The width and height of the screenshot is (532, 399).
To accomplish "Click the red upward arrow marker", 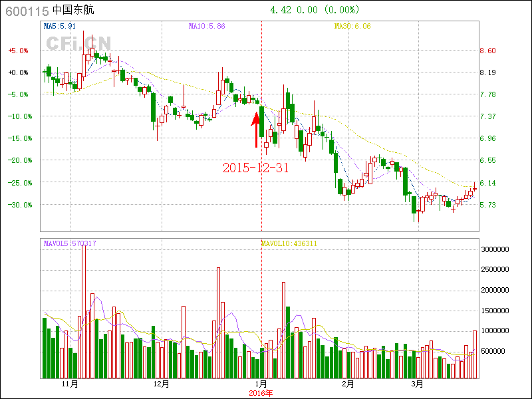I will (255, 130).
